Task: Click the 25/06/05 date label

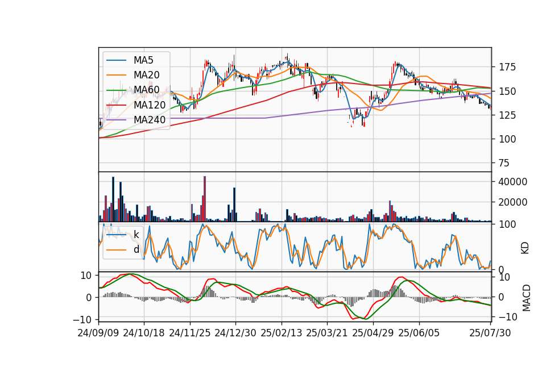Action: click(419, 333)
